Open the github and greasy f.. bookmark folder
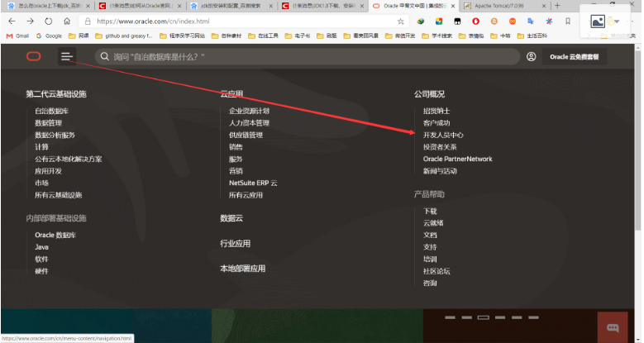Viewport: 644px width, 343px height. 124,36
